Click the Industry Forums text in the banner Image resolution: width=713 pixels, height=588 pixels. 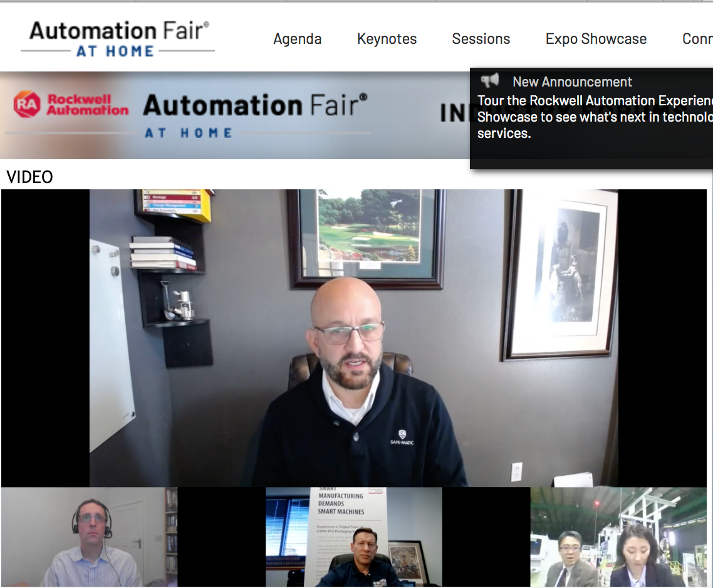pos(454,113)
